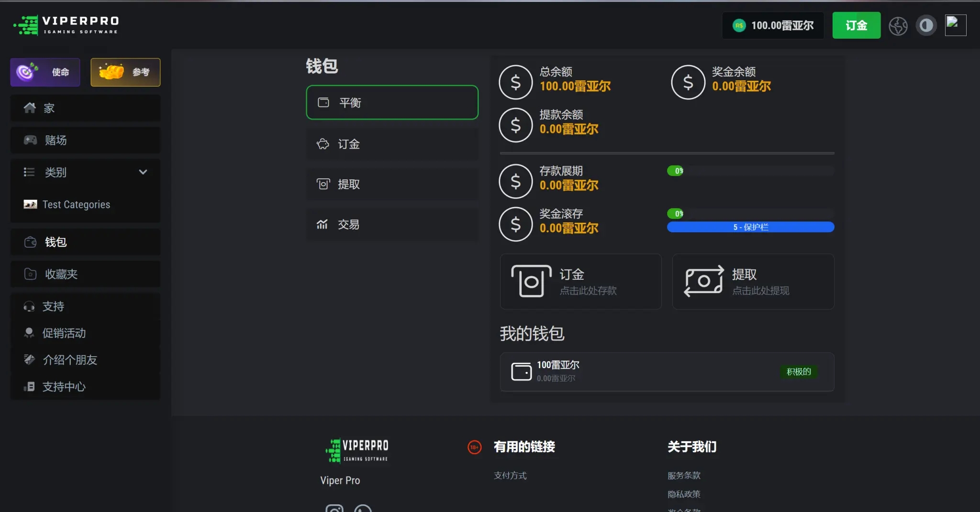The width and height of the screenshot is (980, 512).
Task: Open the favorites (收藏夹) sidebar item
Action: (85, 274)
